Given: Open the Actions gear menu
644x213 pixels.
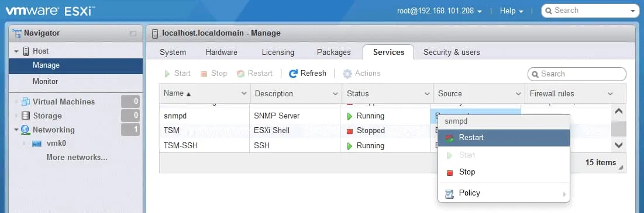Looking at the screenshot, I should 361,74.
